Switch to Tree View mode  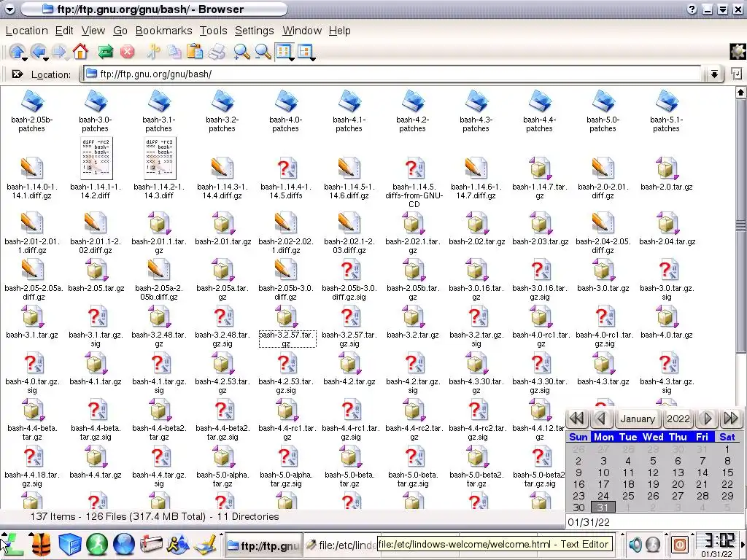[x=304, y=51]
